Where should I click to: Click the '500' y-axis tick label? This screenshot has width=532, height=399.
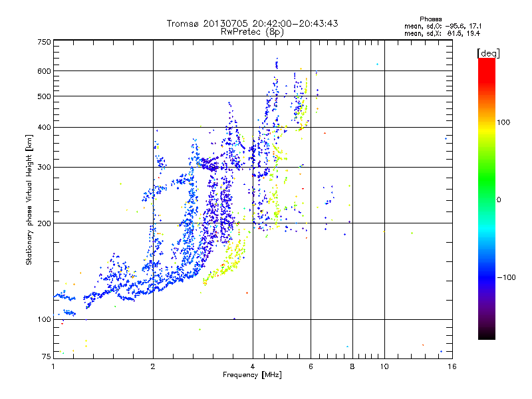click(x=44, y=96)
